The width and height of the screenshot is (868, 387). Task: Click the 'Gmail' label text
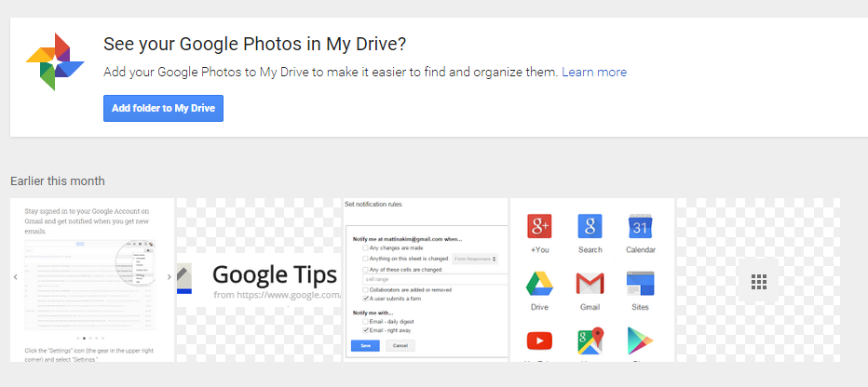pyautogui.click(x=590, y=307)
